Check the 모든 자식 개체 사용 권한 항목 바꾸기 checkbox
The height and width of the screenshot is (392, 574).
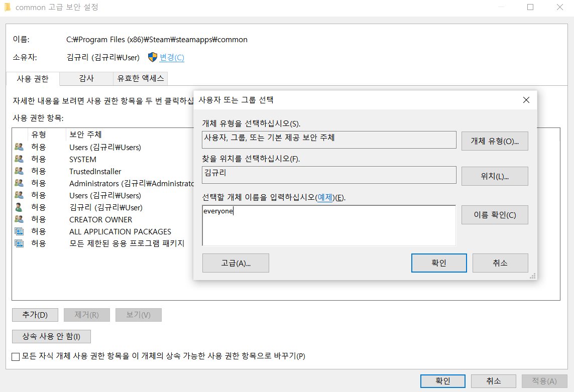pyautogui.click(x=16, y=356)
